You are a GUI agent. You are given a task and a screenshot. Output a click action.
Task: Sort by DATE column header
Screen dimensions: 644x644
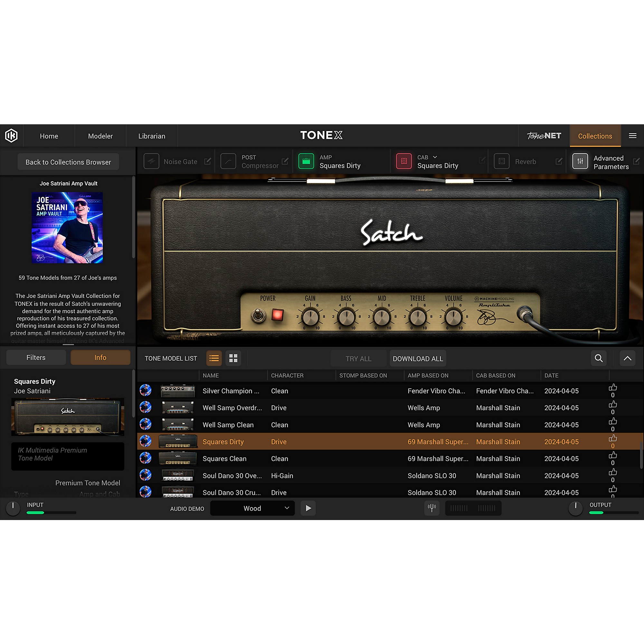pyautogui.click(x=551, y=375)
